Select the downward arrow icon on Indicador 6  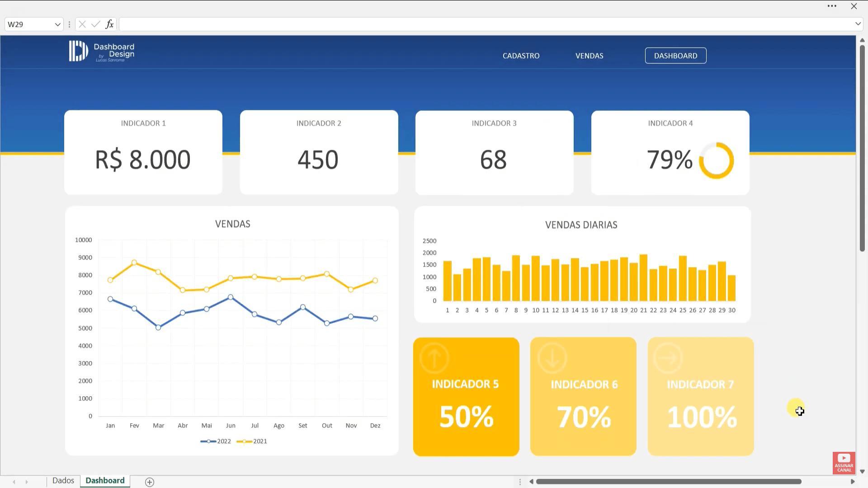click(x=552, y=357)
